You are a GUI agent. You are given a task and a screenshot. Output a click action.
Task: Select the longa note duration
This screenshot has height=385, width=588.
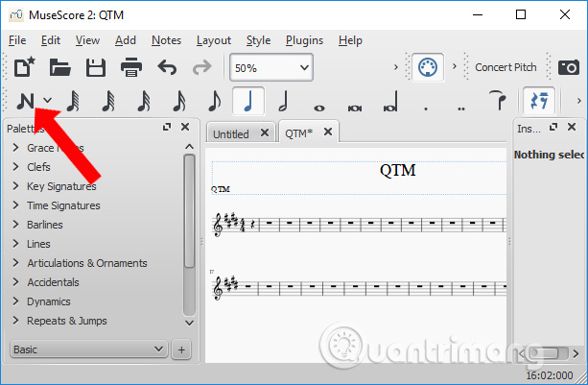pyautogui.click(x=390, y=102)
